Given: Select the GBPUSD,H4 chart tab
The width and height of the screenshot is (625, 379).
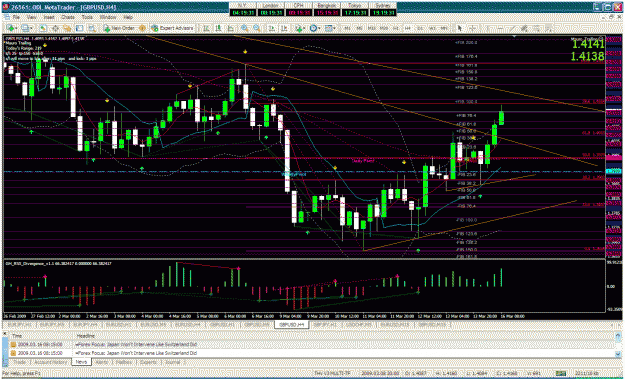Looking at the screenshot, I should point(290,324).
